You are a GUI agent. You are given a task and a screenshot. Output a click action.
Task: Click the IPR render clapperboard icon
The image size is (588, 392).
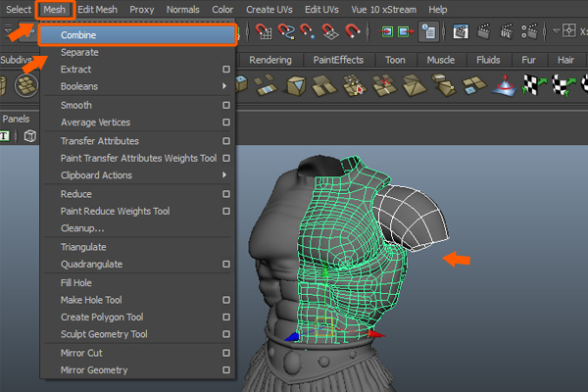pyautogui.click(x=506, y=31)
